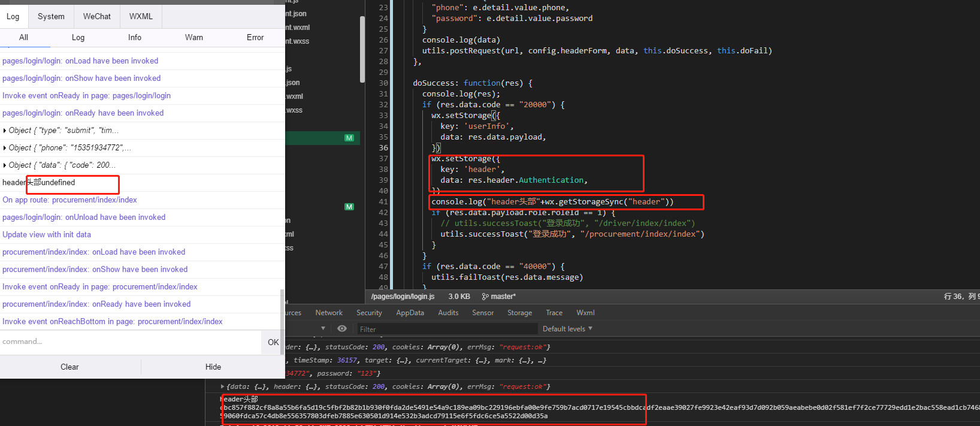This screenshot has height=426, width=980.
Task: Open the Trace devtools tab
Action: [x=554, y=313]
